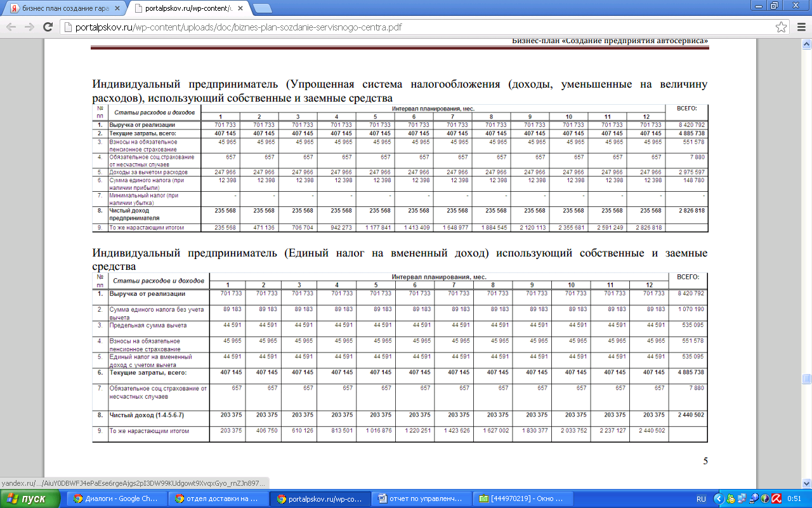
Task: Open 'отчет по управленч...' Word document in taskbar
Action: (422, 498)
